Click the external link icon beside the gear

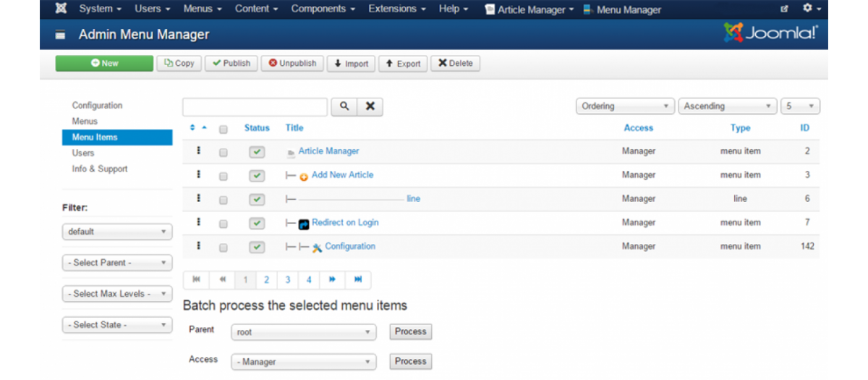(x=785, y=9)
